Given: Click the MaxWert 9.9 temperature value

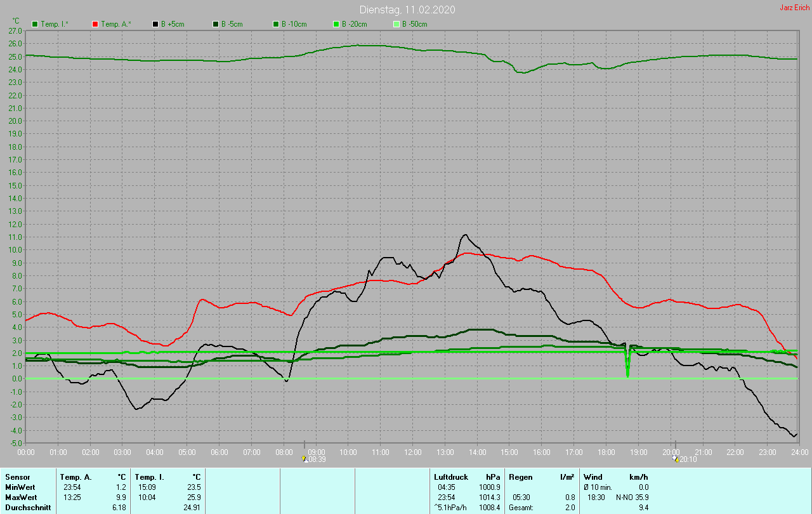Looking at the screenshot, I should [122, 497].
